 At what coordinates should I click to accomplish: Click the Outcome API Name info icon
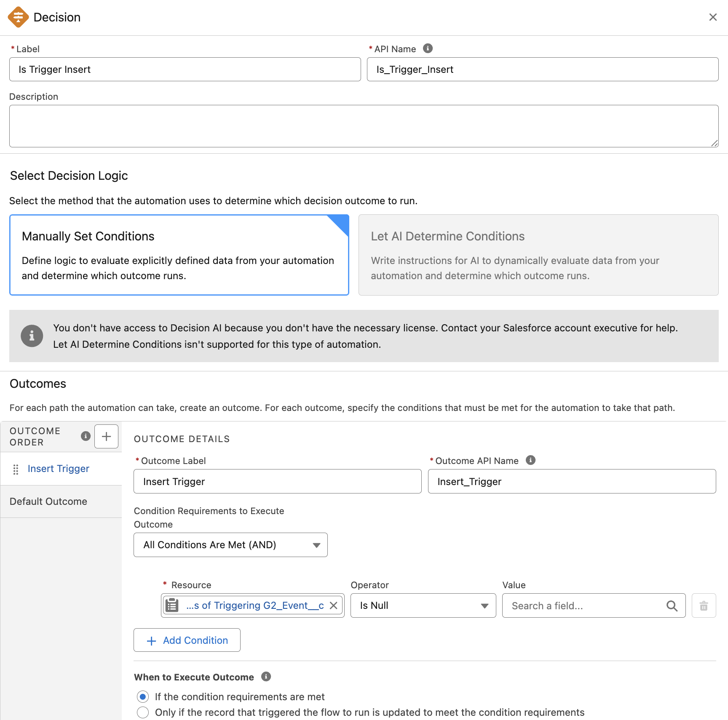(x=530, y=460)
